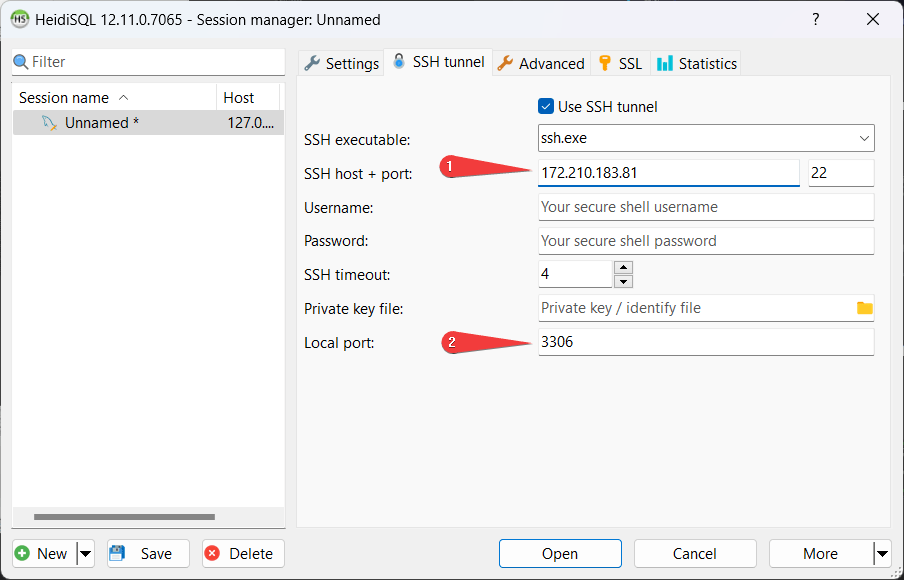The height and width of the screenshot is (580, 904).
Task: Click the HeidiSQL logo in title bar
Action: 19,19
